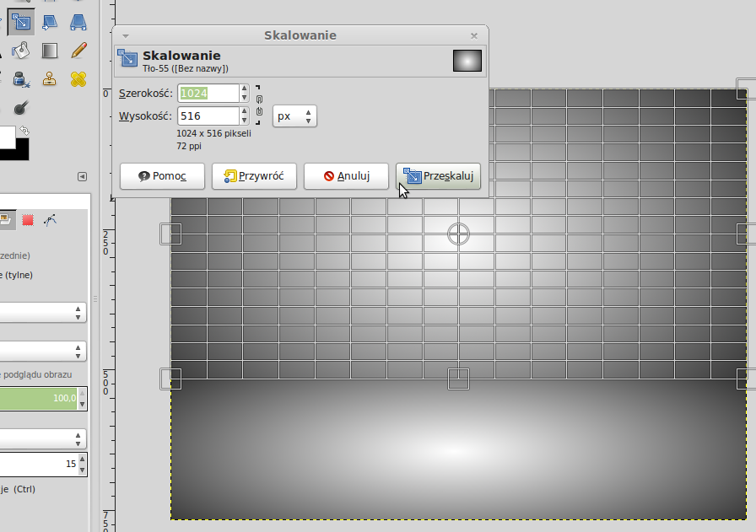
Task: Swap foreground and background colors
Action: (x=24, y=131)
